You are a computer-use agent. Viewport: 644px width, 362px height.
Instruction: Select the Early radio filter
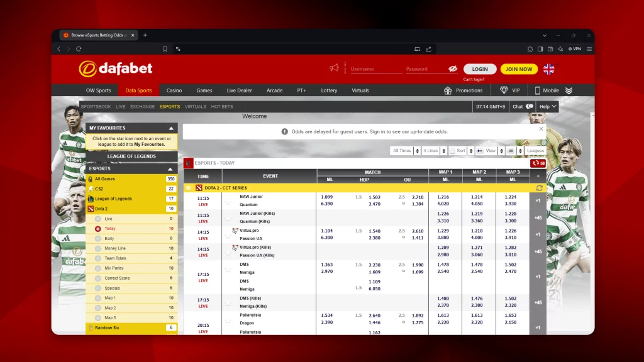(x=97, y=238)
